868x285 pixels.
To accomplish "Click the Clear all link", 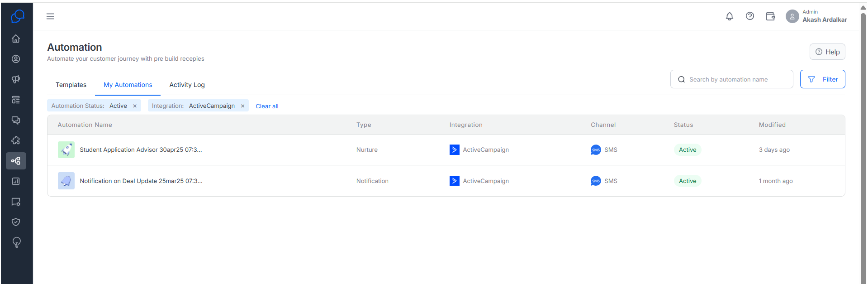I will click(x=267, y=106).
